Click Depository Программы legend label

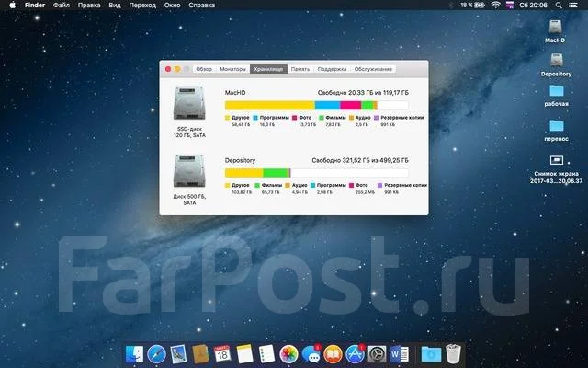tap(331, 186)
